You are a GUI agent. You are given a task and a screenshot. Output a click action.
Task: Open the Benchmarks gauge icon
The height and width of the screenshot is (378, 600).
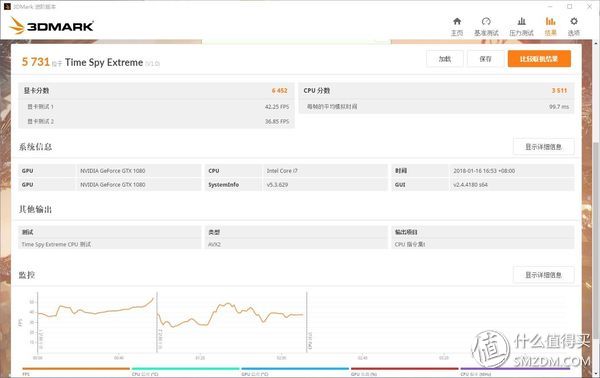[486, 26]
